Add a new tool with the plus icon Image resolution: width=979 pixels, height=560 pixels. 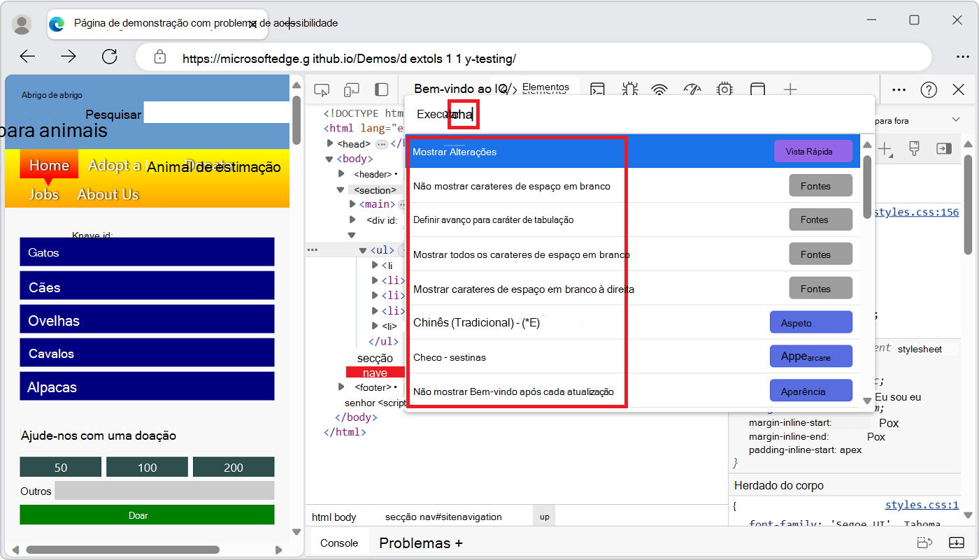tap(790, 89)
